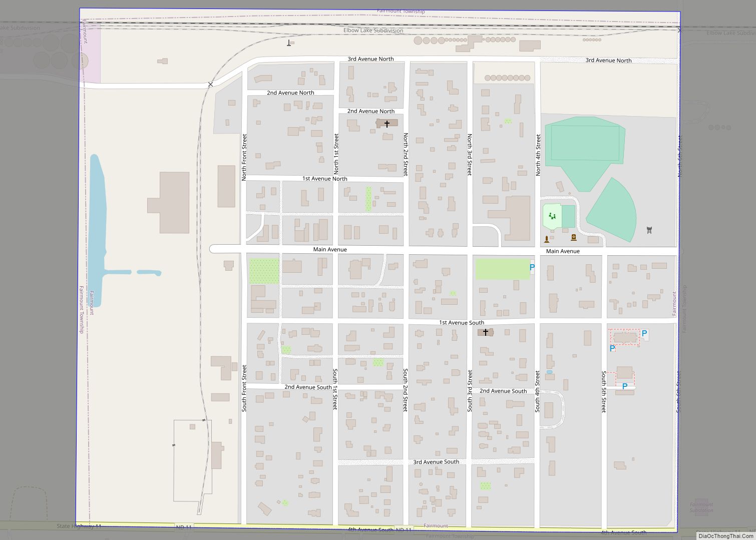This screenshot has width=756, height=540.
Task: Click the church cross icon below 1st Avenue South
Action: (x=485, y=332)
